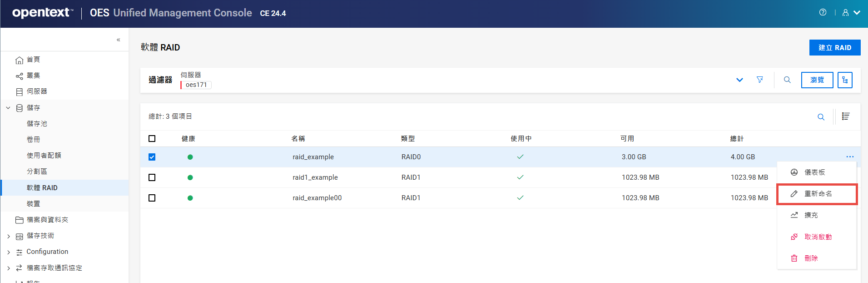Expand the filter panel dropdown chevron
Image resolution: width=868 pixels, height=283 pixels.
coord(739,80)
